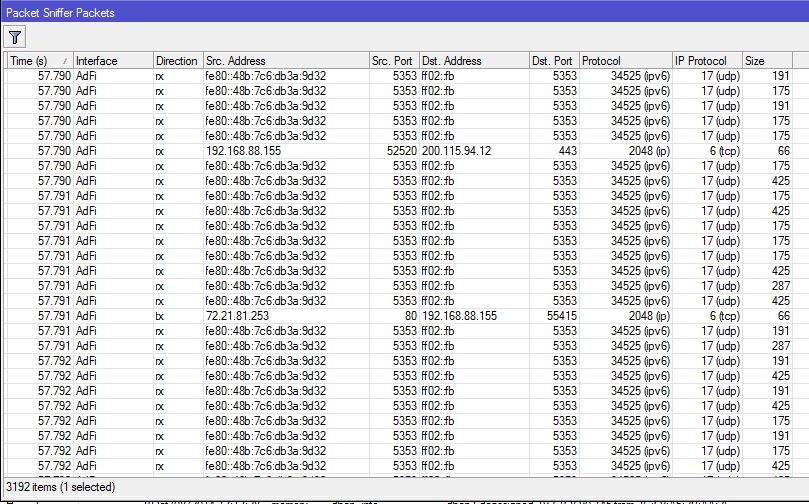Click the Packet Sniffer Packets title bar
The image size is (809, 504).
pyautogui.click(x=404, y=12)
